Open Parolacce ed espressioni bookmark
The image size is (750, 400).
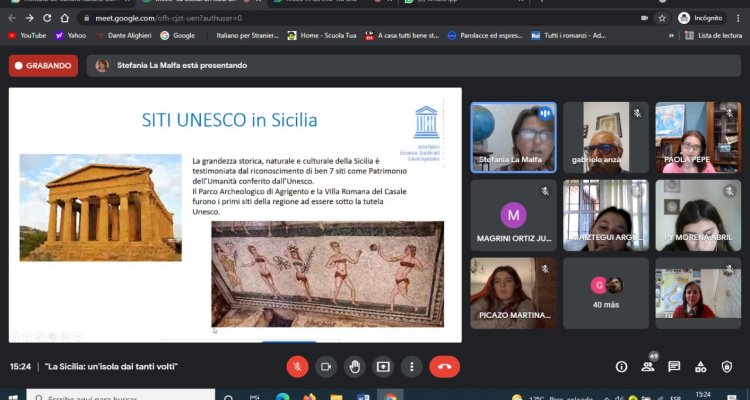(485, 35)
